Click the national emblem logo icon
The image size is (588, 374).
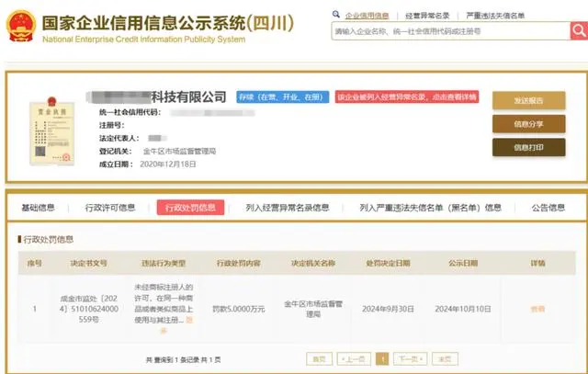click(21, 28)
